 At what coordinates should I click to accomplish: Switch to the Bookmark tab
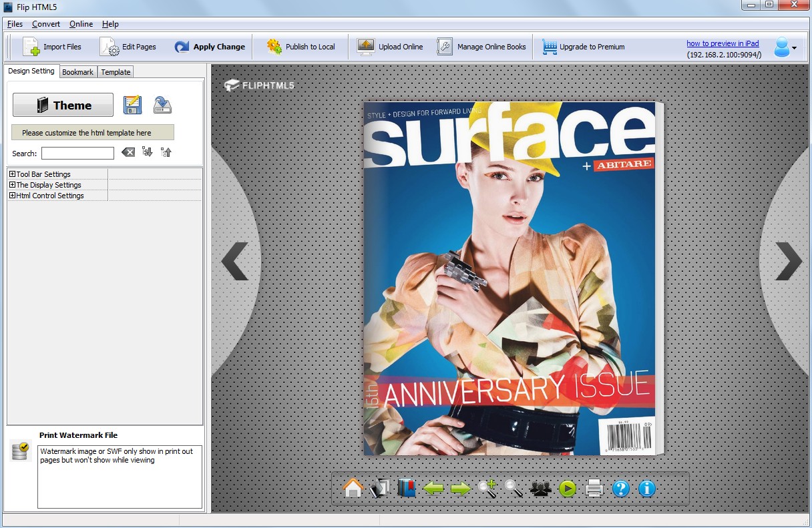click(77, 72)
